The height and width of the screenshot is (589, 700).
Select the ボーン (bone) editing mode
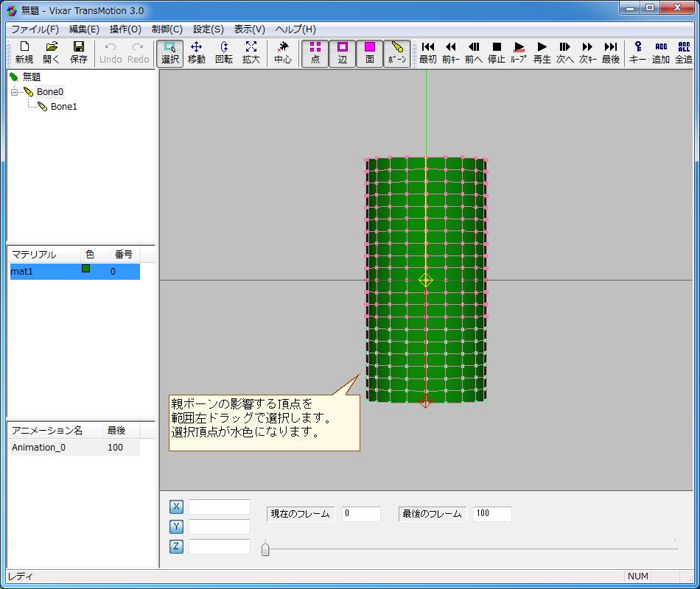396,52
